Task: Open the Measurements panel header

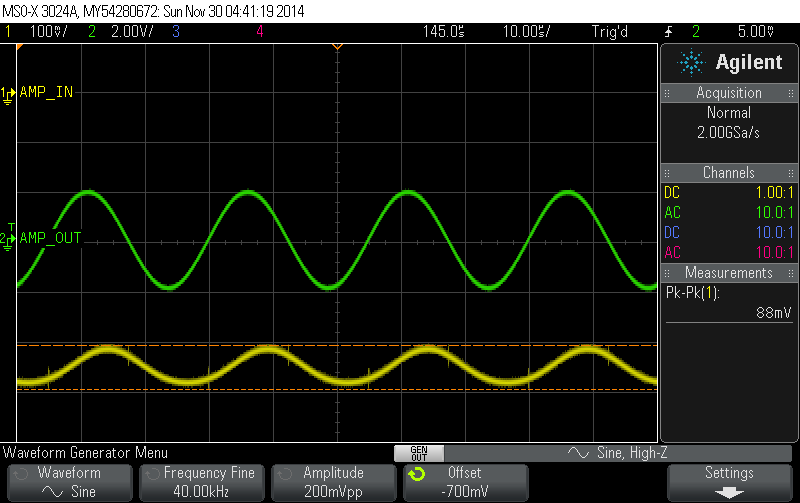Action: coord(729,272)
